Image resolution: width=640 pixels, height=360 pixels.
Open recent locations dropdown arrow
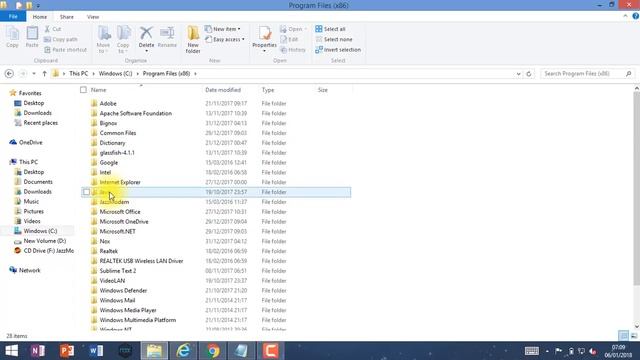point(34,74)
